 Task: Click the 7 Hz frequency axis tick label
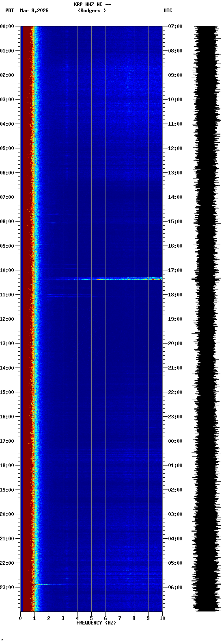(120, 618)
